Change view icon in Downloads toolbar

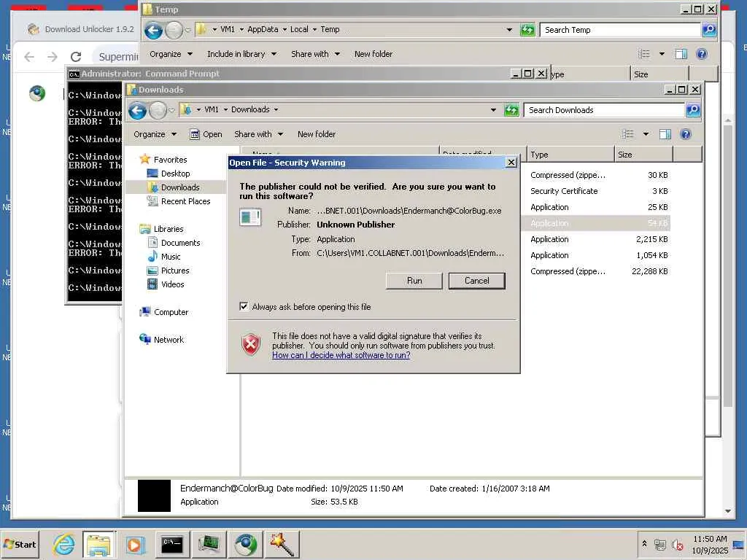[x=628, y=134]
